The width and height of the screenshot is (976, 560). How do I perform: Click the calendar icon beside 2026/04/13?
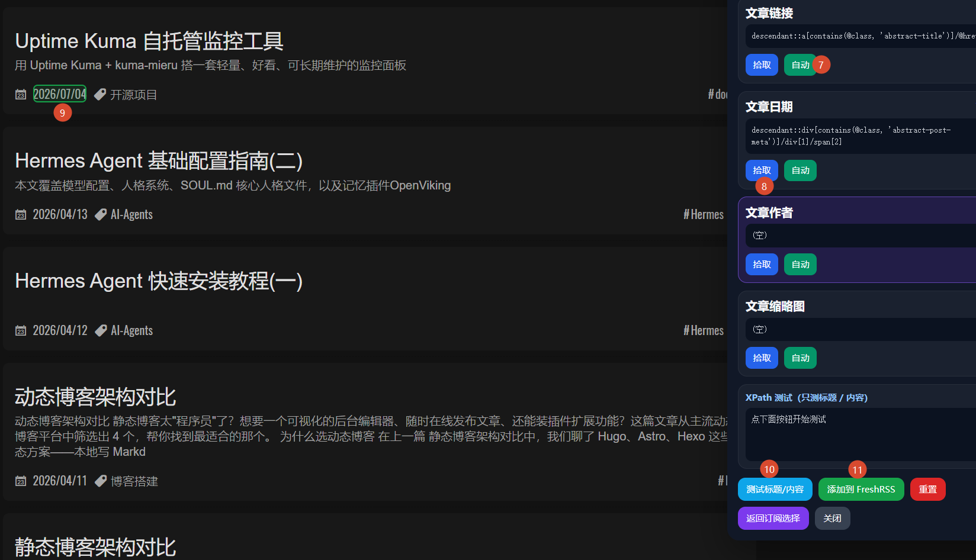coord(21,214)
